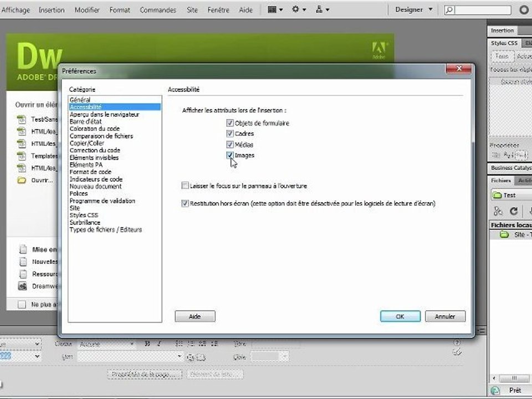Uncheck the Médias checkbox
This screenshot has height=399, width=532.
pyautogui.click(x=229, y=145)
